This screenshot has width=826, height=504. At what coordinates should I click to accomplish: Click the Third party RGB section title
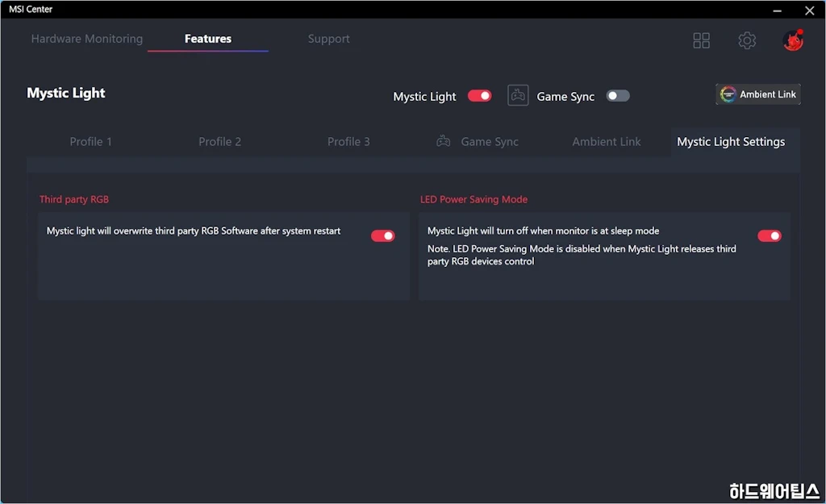[74, 199]
